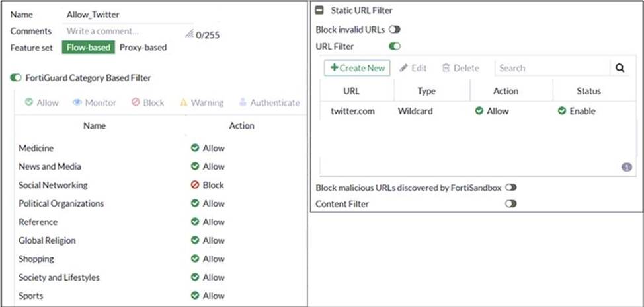Select the Authenticate action icon

[x=243, y=103]
